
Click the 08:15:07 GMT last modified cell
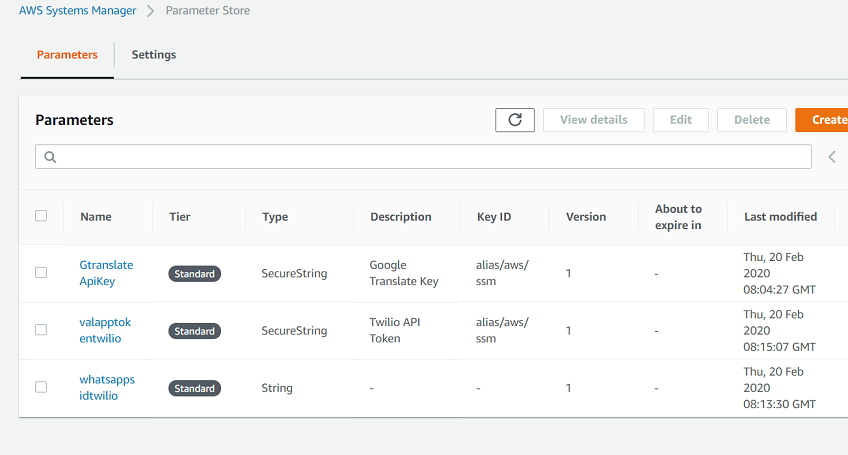[779, 331]
